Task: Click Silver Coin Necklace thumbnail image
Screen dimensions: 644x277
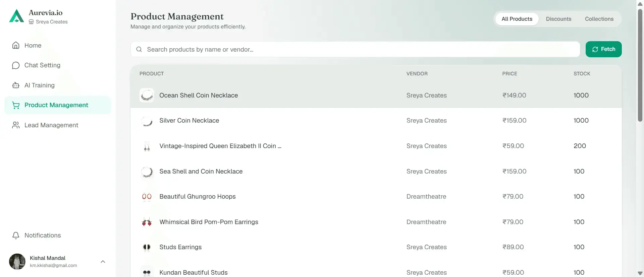Action: [x=147, y=121]
